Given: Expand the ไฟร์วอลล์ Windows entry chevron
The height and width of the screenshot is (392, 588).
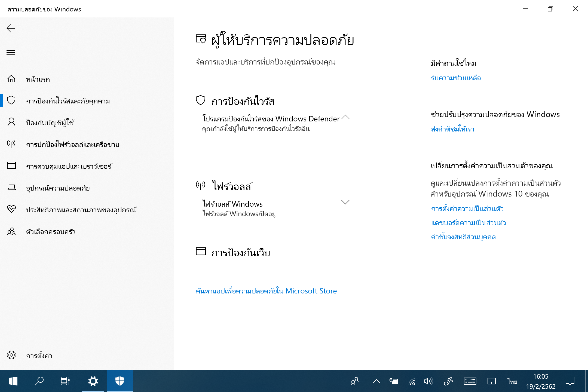Looking at the screenshot, I should click(345, 202).
